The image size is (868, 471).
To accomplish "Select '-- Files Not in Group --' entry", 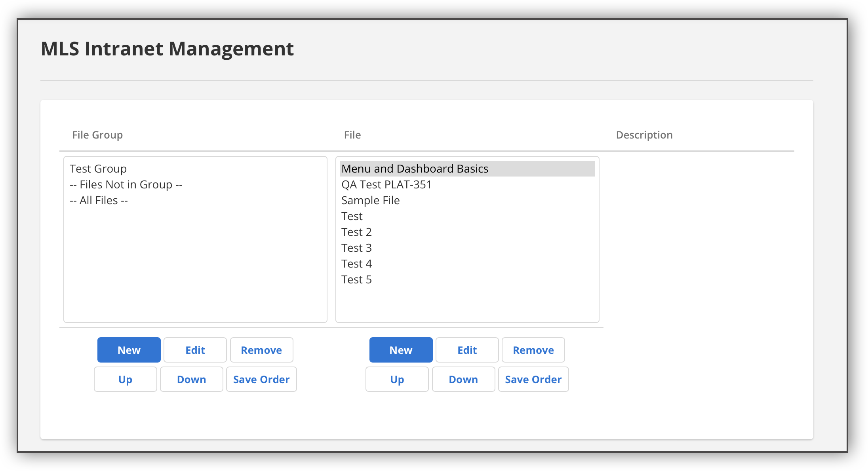I will pyautogui.click(x=195, y=184).
